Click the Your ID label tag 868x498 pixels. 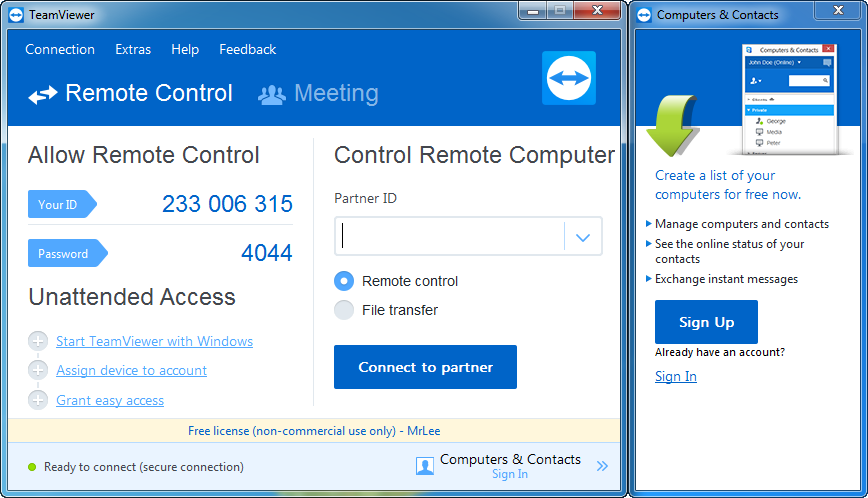tap(62, 204)
